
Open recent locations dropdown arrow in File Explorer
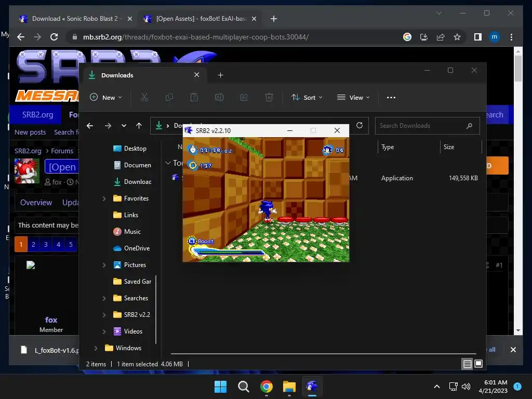pos(124,126)
